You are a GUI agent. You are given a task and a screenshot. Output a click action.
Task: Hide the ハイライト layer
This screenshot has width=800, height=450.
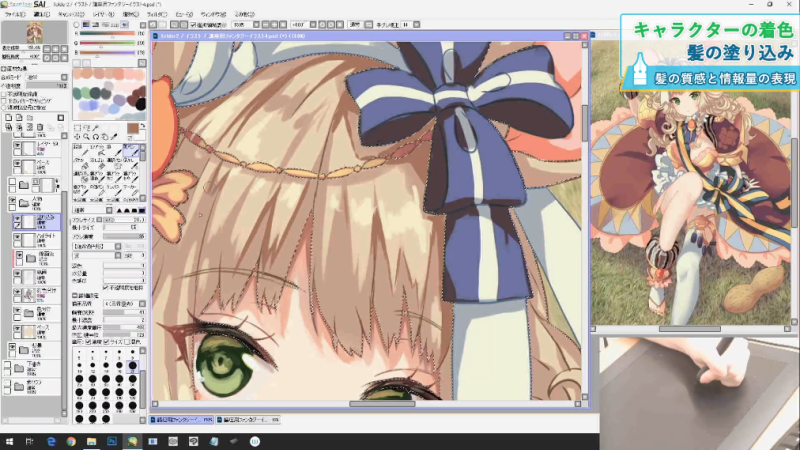17,237
